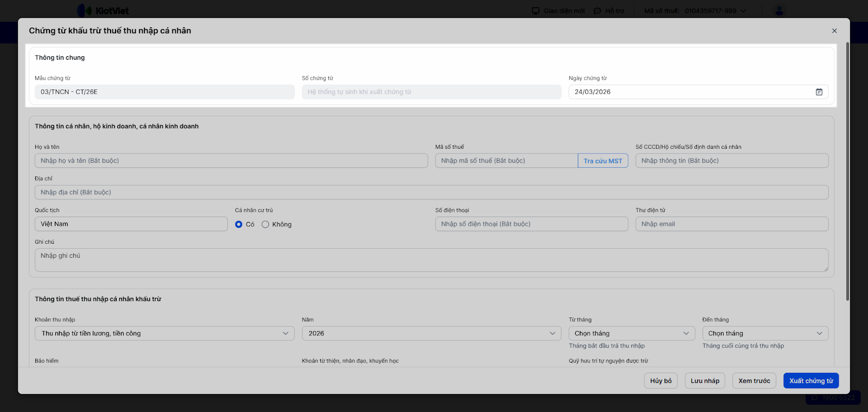Click the Hỗ trợ chat icon
868x412 pixels.
597,11
